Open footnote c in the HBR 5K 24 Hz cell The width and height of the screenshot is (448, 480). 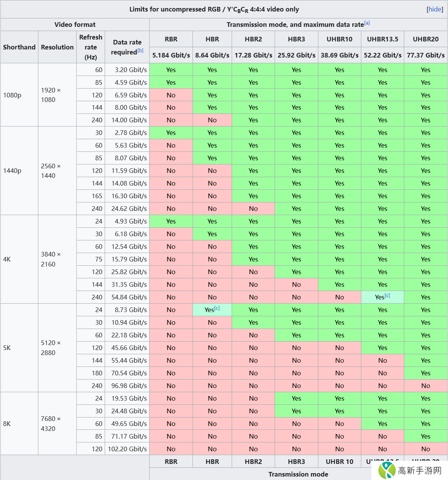point(217,308)
